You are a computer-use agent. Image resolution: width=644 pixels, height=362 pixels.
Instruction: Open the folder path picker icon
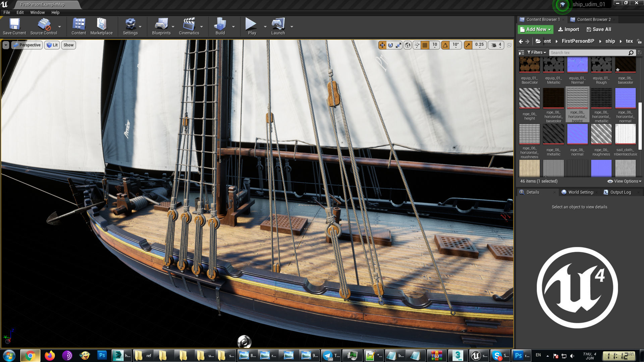538,41
